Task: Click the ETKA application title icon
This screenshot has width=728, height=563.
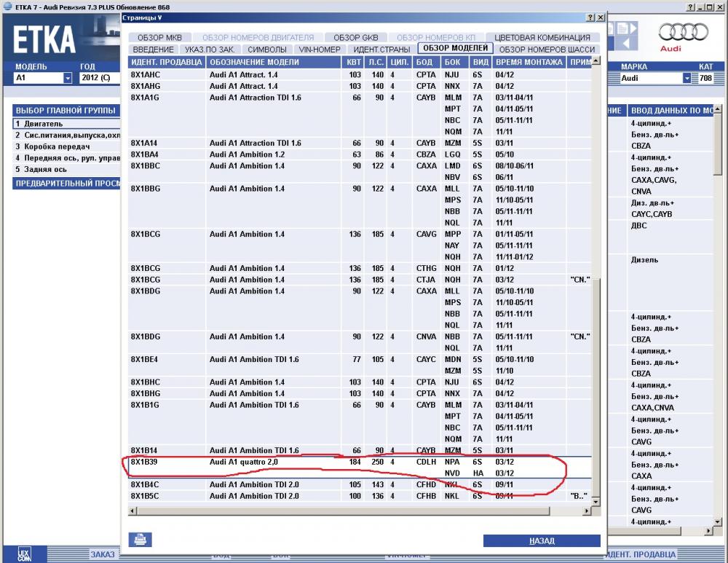Action: pos(7,7)
